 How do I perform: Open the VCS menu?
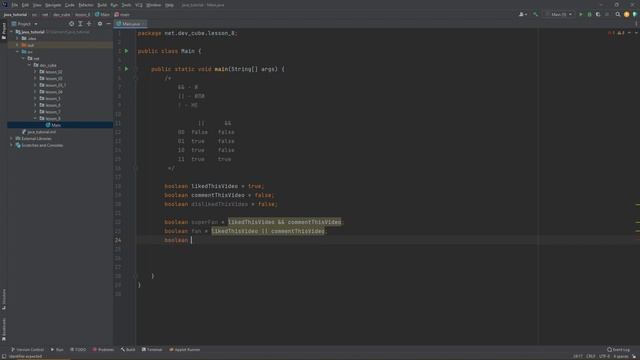(139, 5)
